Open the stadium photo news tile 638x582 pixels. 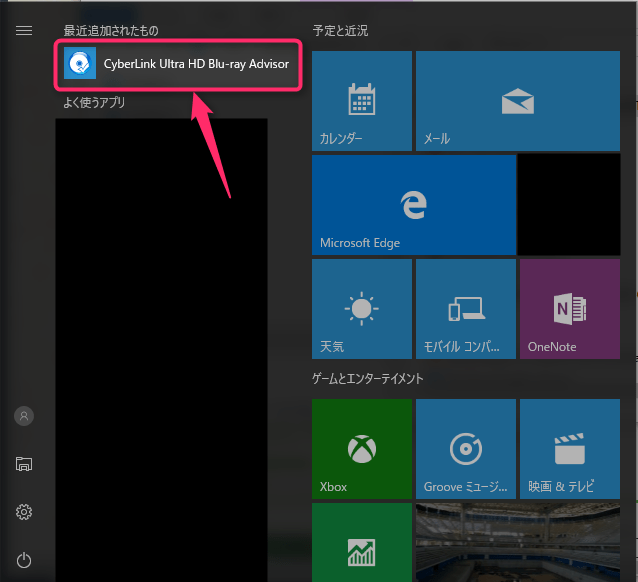pos(518,543)
